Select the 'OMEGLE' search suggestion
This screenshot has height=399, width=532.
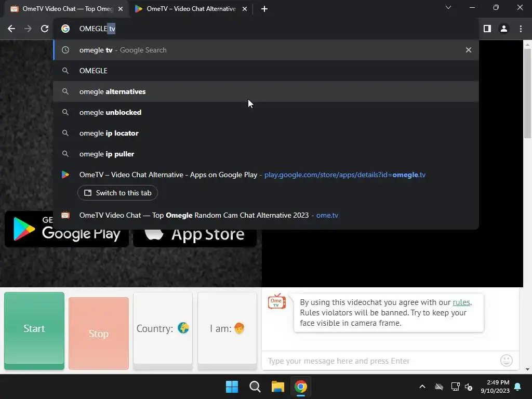[x=266, y=71]
